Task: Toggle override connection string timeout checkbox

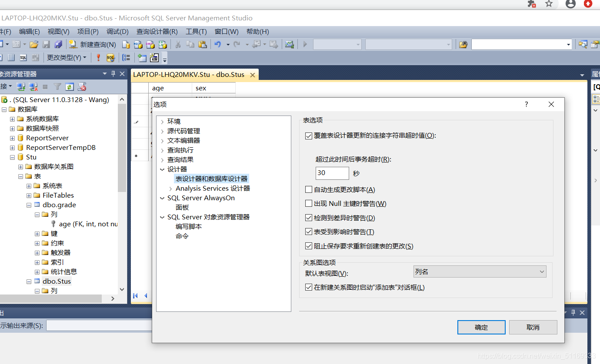Action: [309, 136]
